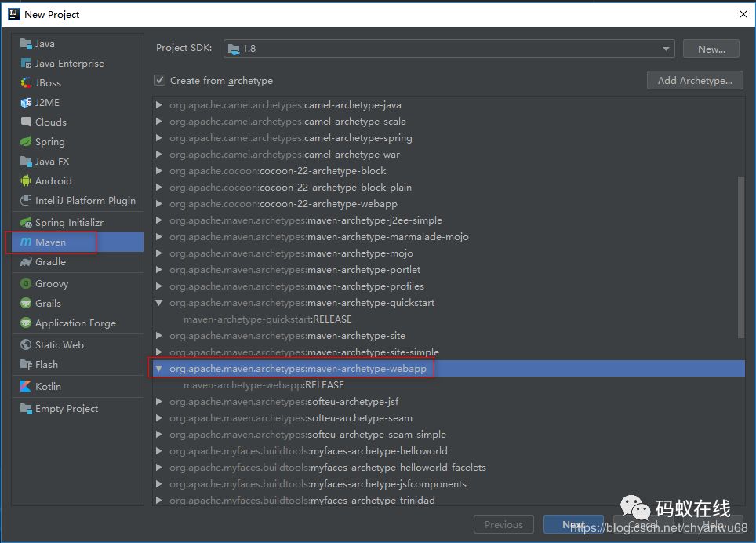
Task: Select softeu-archetype-seam-simple row
Action: click(449, 435)
